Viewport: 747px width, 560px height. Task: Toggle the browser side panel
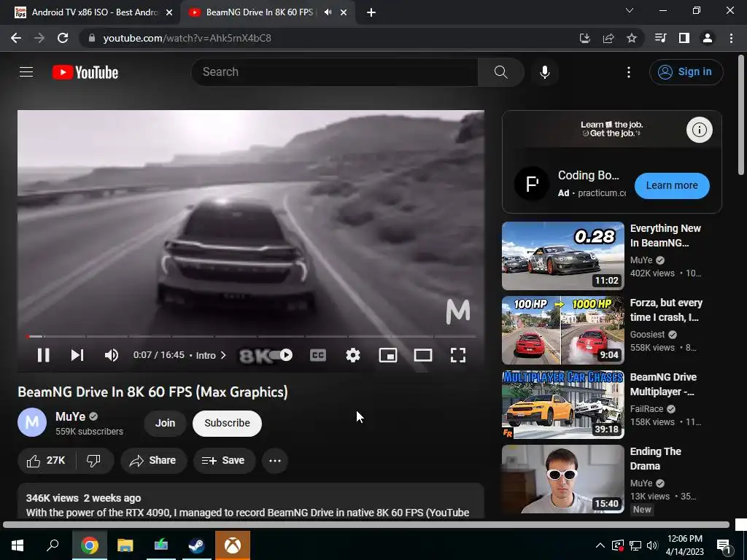point(684,38)
